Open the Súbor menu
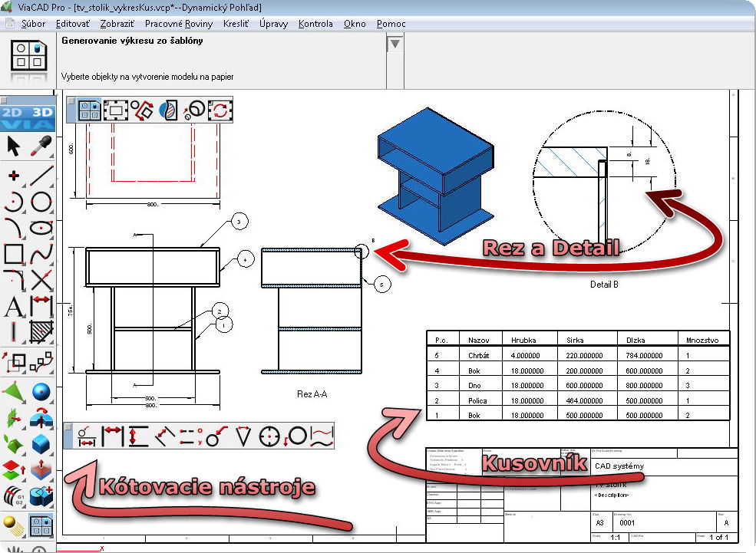Viewport: 756px width, 553px height. (33, 24)
